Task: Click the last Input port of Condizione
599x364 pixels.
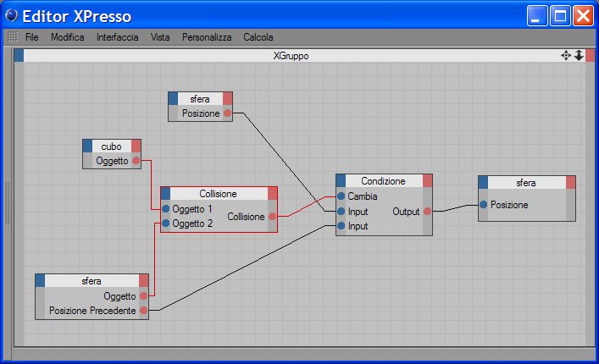Action: pos(341,225)
